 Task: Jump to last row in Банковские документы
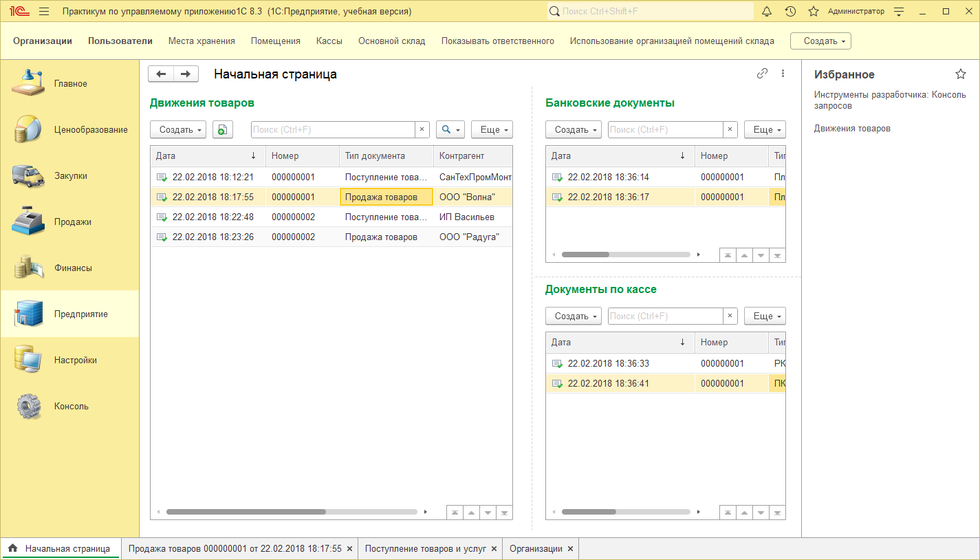778,255
